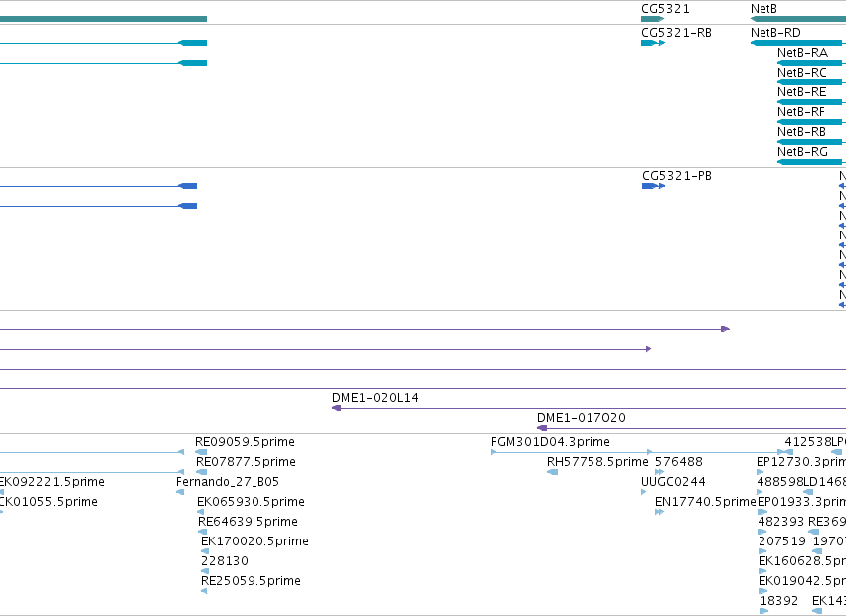The image size is (846, 616).
Task: Click the NetB-RE transcript label
Action: coord(801,92)
